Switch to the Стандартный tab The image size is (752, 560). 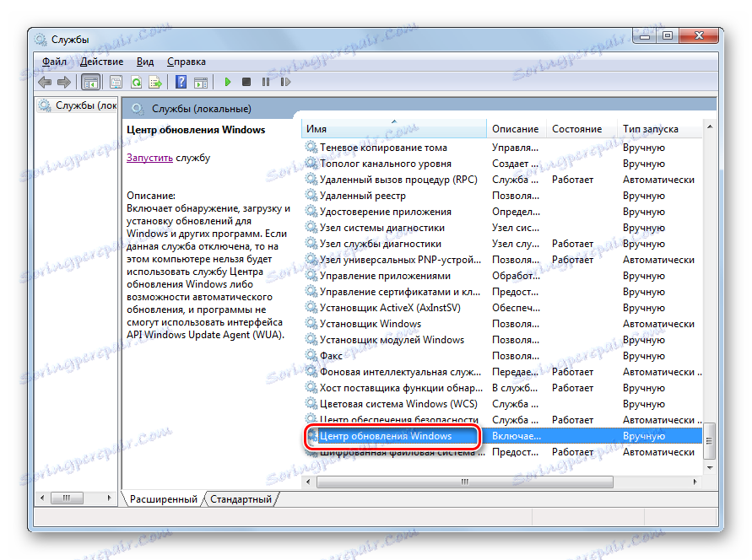coord(241,499)
